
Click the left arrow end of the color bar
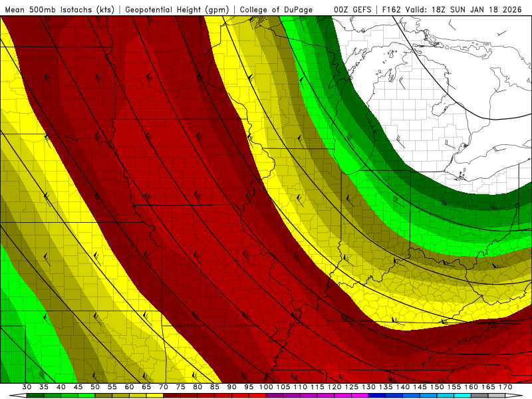18,396
